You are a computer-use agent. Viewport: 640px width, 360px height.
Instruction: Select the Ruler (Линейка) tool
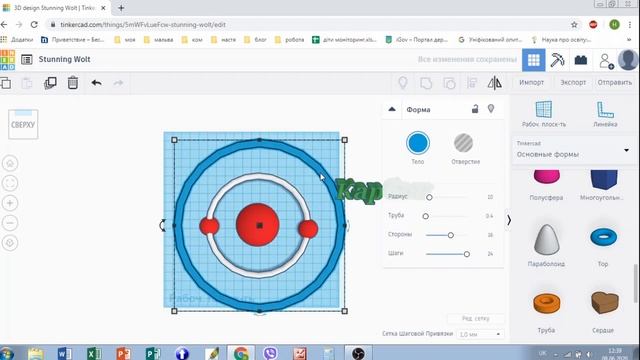(605, 114)
